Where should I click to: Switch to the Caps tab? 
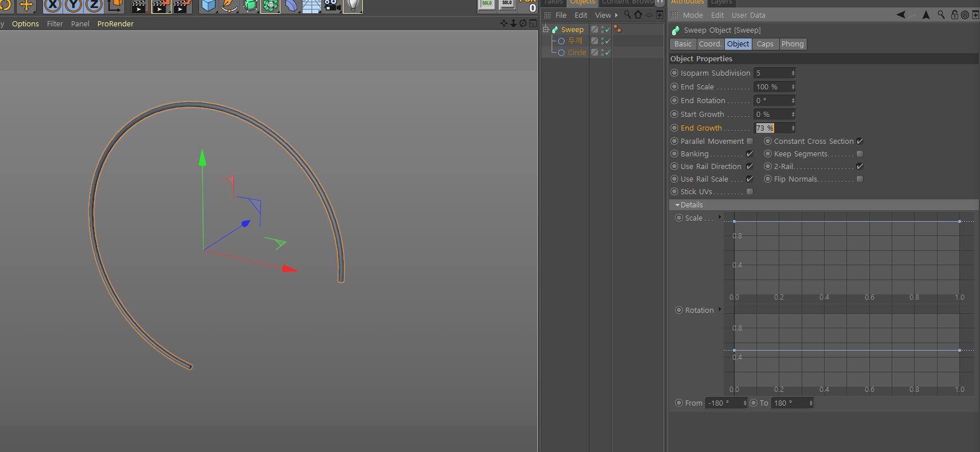pyautogui.click(x=765, y=44)
